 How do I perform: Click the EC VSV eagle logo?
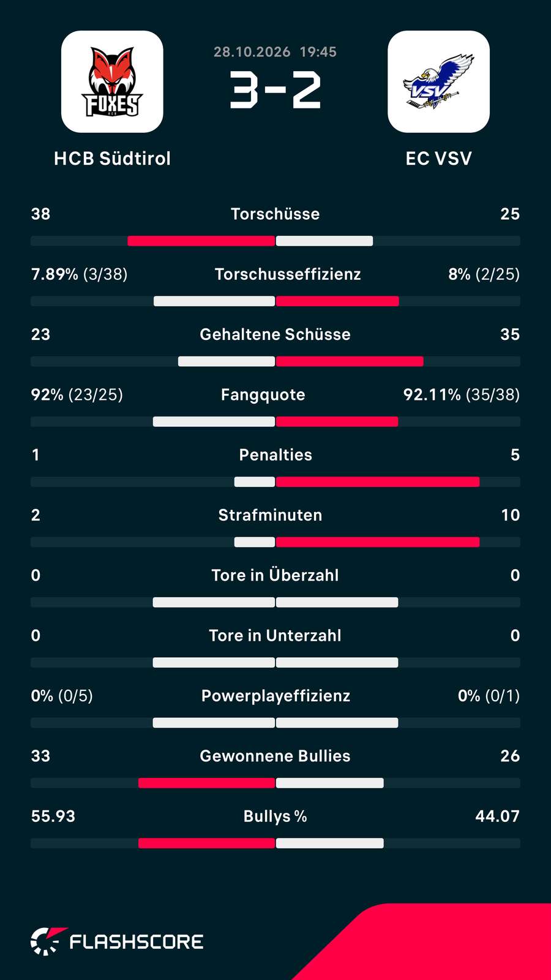click(x=438, y=81)
